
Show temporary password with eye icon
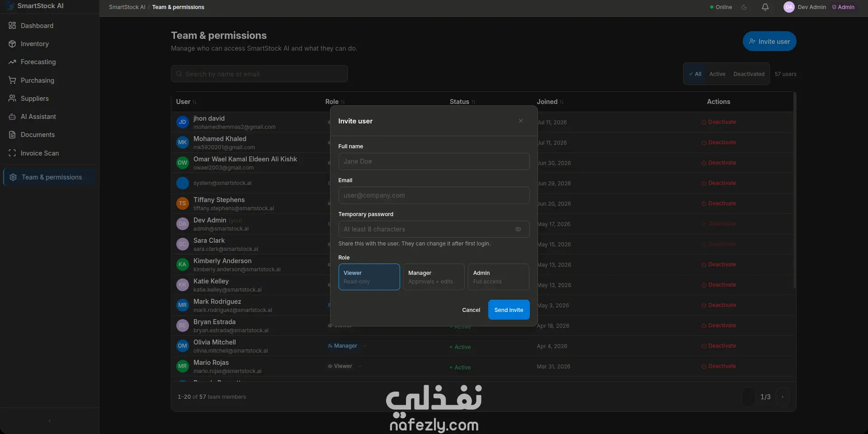point(518,229)
